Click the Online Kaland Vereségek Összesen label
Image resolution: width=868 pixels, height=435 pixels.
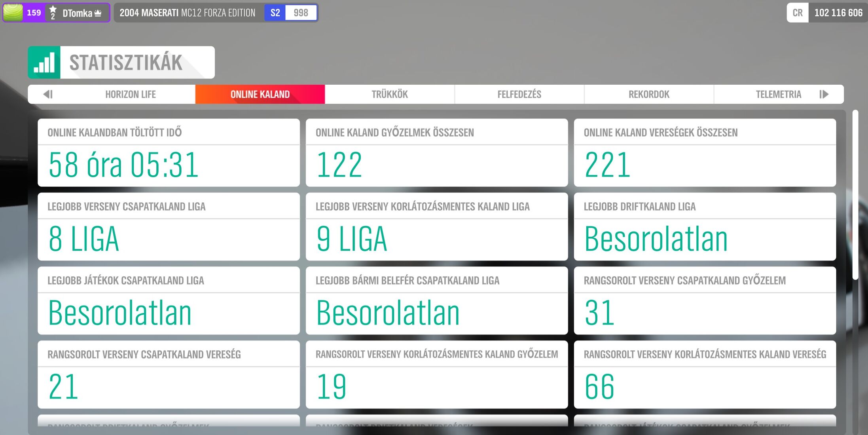click(x=661, y=132)
